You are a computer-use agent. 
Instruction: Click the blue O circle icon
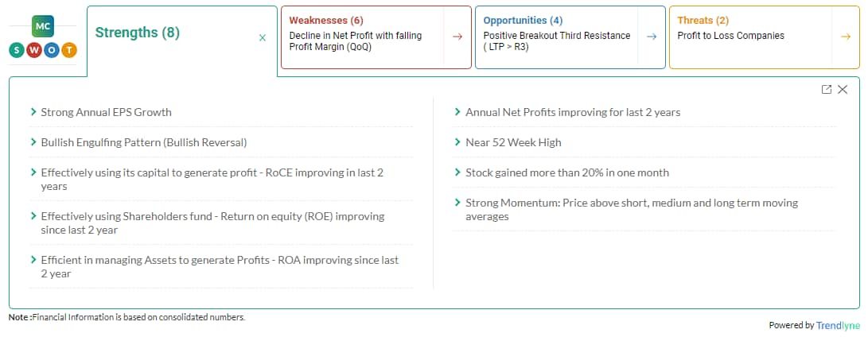pos(52,51)
